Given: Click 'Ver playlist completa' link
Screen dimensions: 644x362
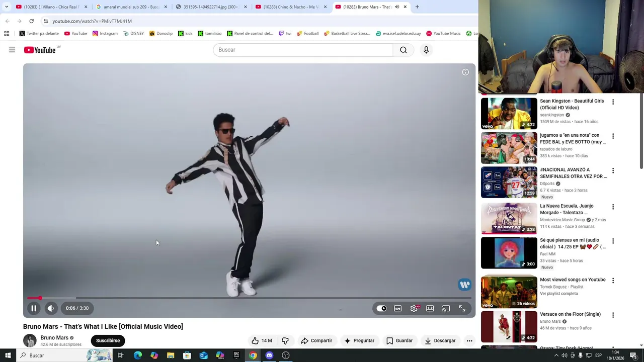Looking at the screenshot, I should pos(559,294).
